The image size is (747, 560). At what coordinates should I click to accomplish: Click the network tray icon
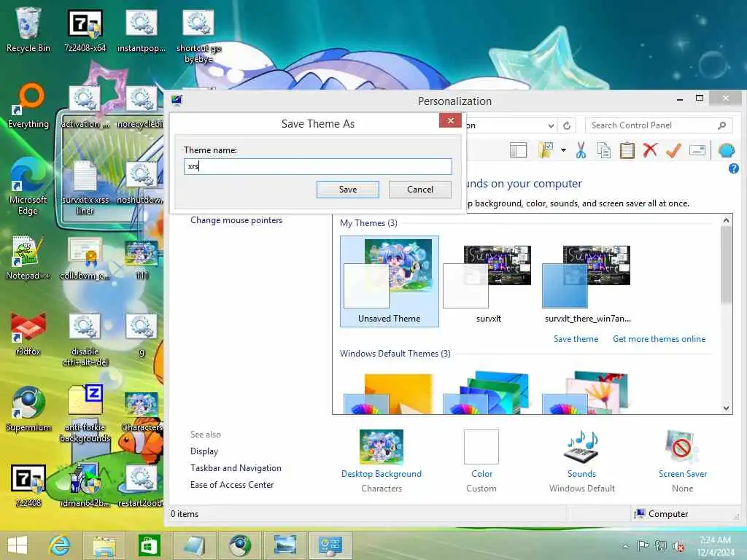pos(660,545)
